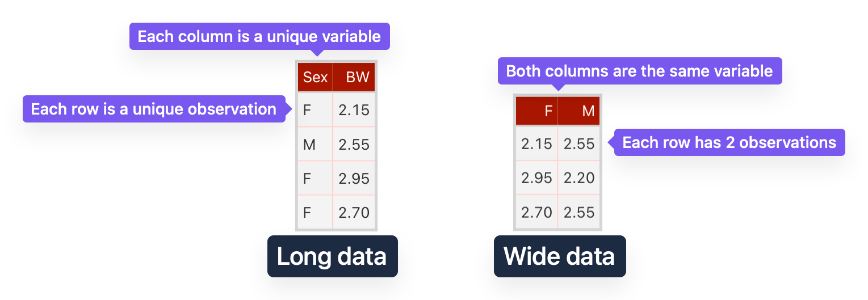Select the 2.15 cell in wide table
Image resolution: width=868 pixels, height=300 pixels.
(537, 143)
